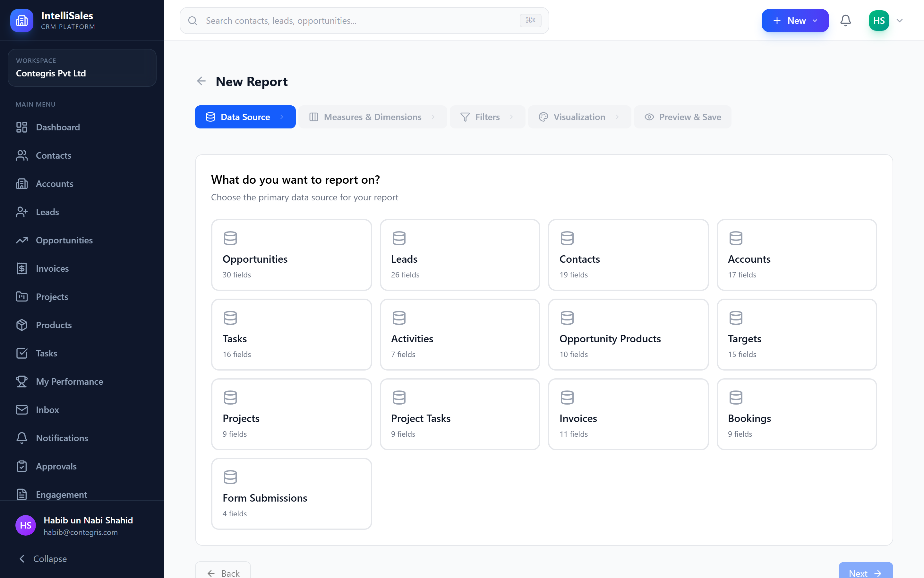924x578 pixels.
Task: Click the Leads add-person icon in sidebar
Action: point(22,212)
